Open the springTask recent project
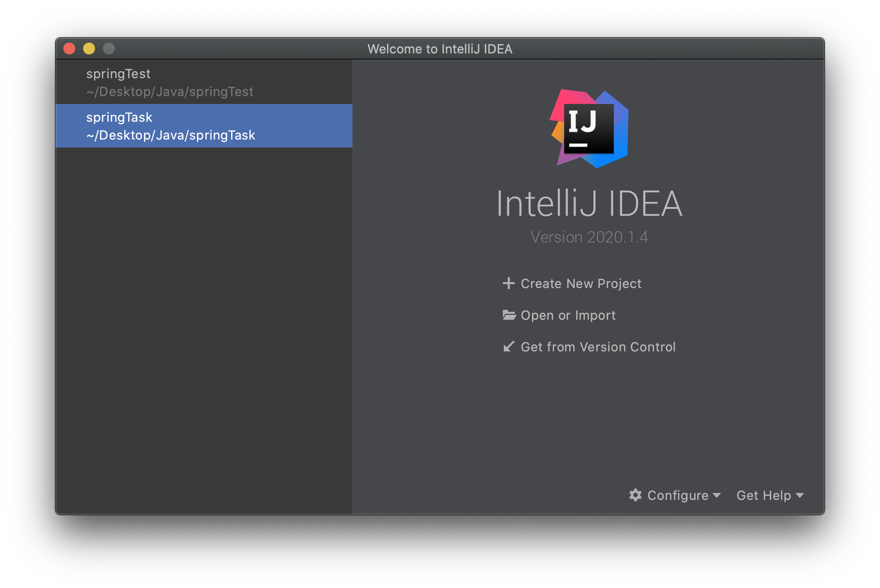 coord(204,126)
